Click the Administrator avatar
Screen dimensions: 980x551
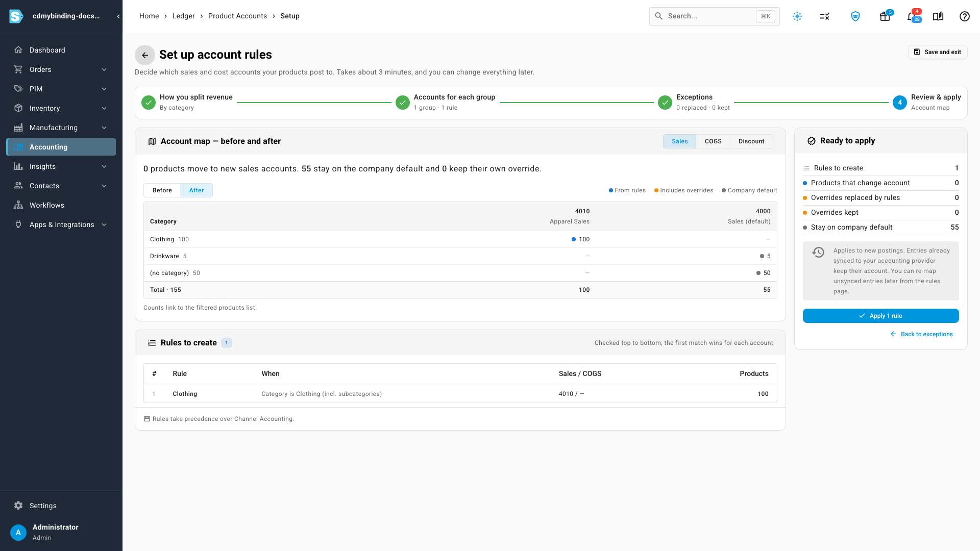click(18, 532)
